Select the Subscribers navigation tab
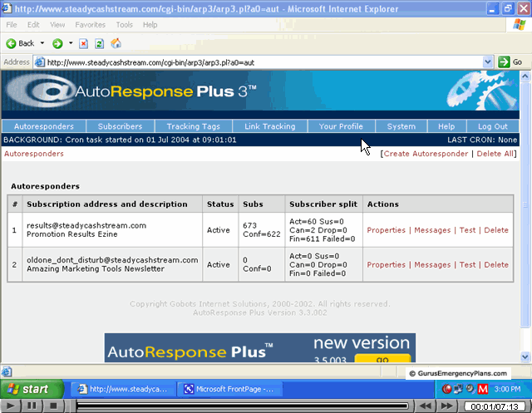Viewport: 532px width, 413px height. (120, 126)
